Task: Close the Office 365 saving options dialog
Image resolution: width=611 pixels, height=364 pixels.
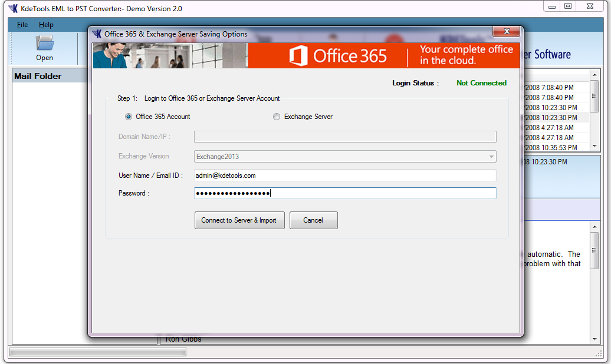Action: pyautogui.click(x=506, y=31)
